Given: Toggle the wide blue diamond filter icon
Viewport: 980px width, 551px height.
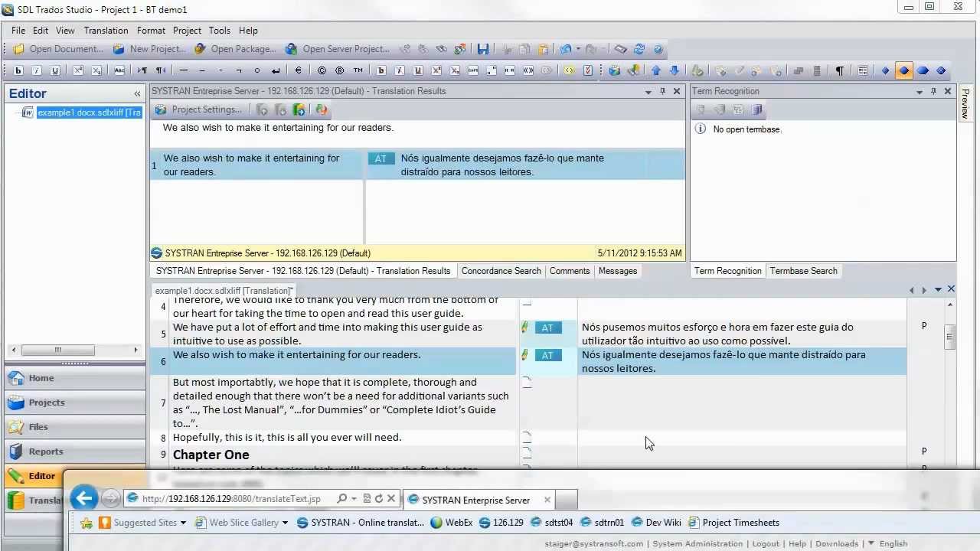Looking at the screenshot, I should [923, 70].
